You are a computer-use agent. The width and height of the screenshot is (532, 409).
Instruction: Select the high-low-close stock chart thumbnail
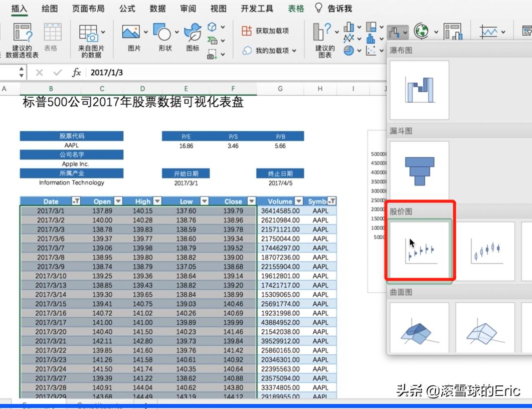[x=420, y=251]
